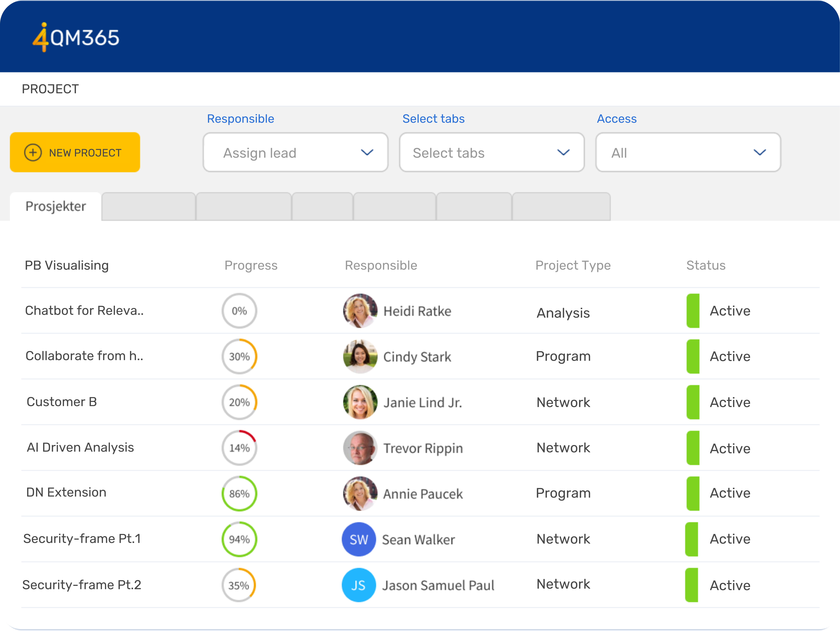Image resolution: width=840 pixels, height=631 pixels.
Task: Open the Access dropdown showing All
Action: click(688, 152)
